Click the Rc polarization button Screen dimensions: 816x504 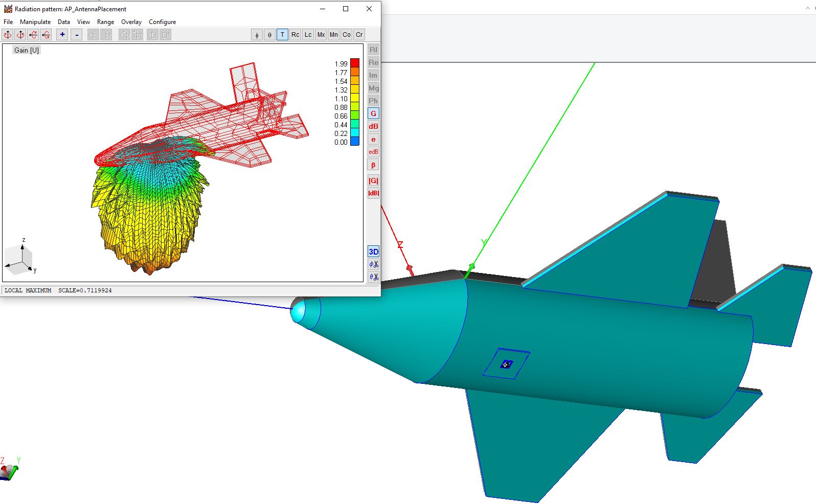(x=295, y=35)
